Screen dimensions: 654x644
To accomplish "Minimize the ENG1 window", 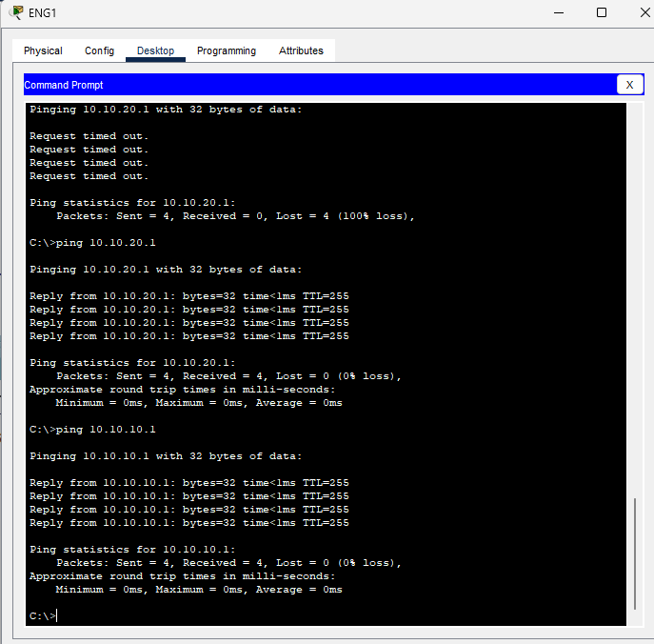I will pos(558,12).
